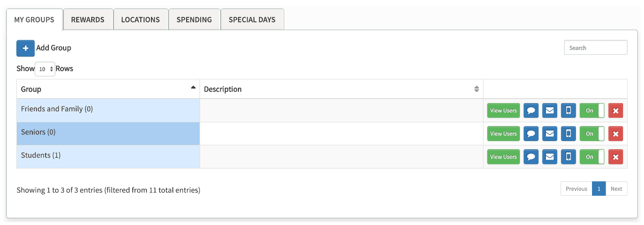The height and width of the screenshot is (225, 644).
Task: Sort table by Description column arrows
Action: coord(477,89)
